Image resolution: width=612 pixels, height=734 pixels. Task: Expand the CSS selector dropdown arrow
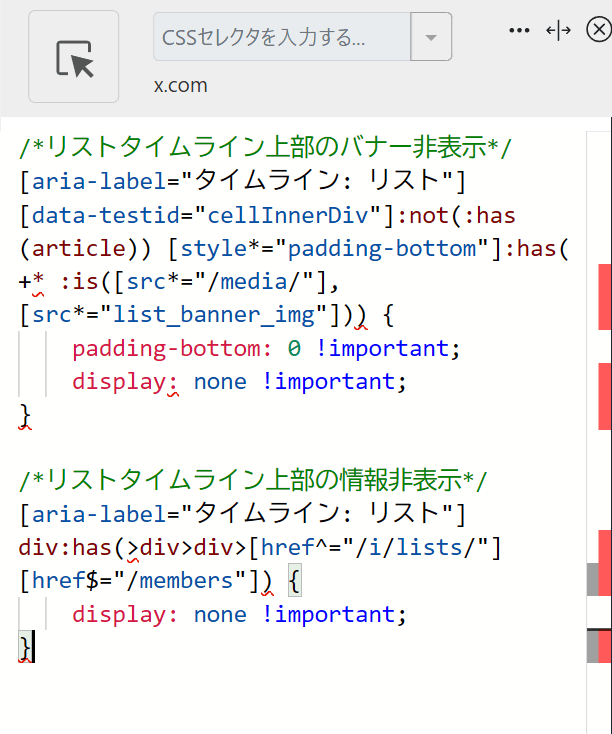[x=431, y=37]
